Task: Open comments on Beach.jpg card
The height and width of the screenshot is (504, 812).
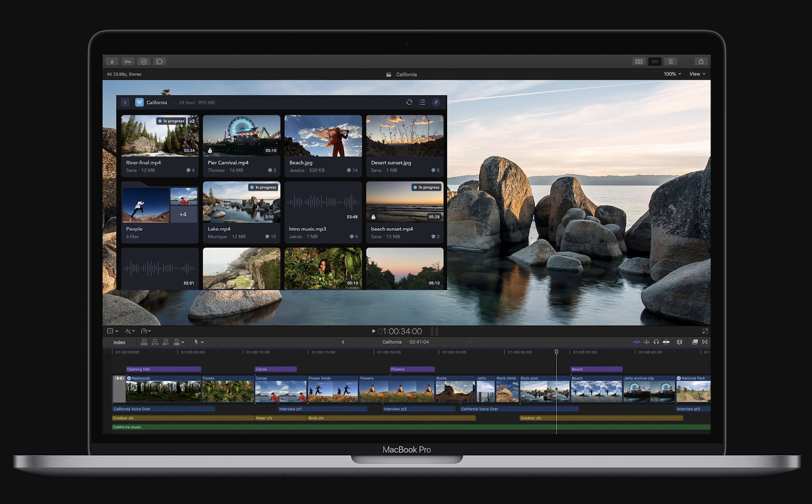Action: 352,170
